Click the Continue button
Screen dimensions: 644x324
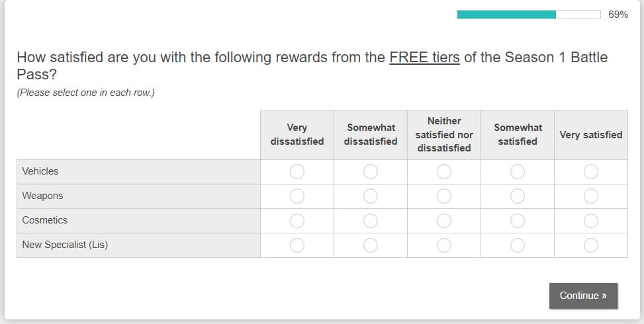583,296
